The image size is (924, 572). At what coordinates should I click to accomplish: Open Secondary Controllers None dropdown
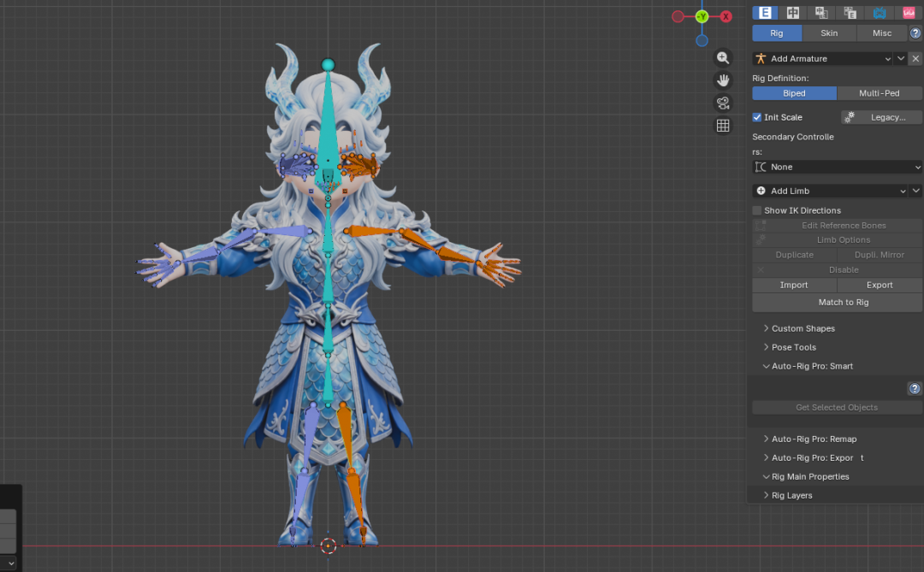[837, 167]
